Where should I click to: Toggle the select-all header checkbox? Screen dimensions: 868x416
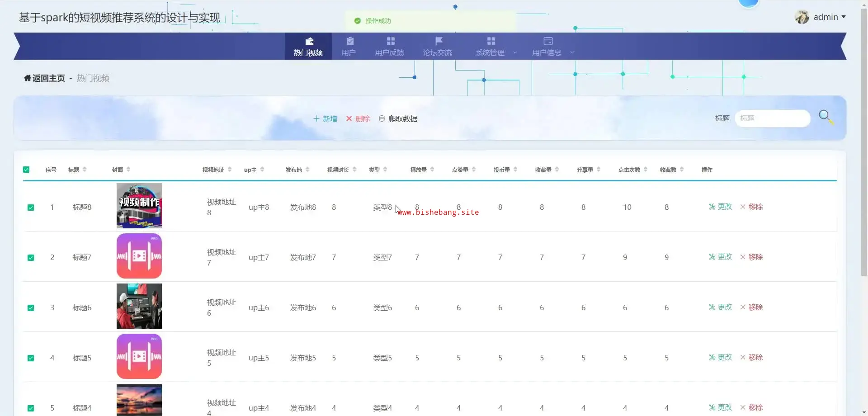[x=26, y=170]
